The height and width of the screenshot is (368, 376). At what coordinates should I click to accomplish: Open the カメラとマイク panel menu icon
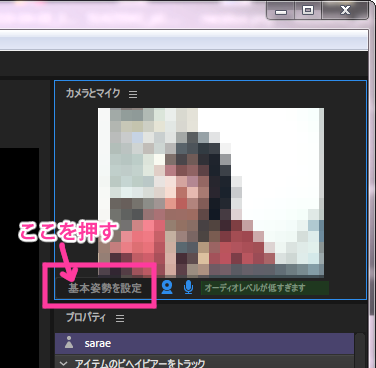tap(133, 94)
